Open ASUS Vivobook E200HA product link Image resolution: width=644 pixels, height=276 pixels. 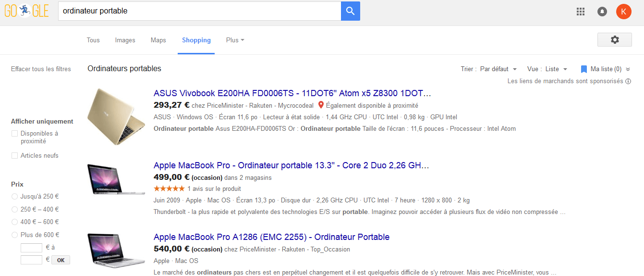[292, 93]
